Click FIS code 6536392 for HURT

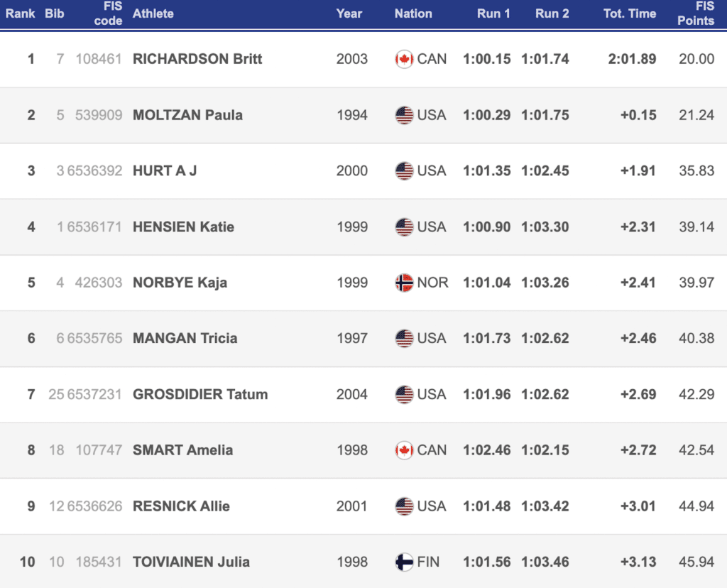[94, 171]
